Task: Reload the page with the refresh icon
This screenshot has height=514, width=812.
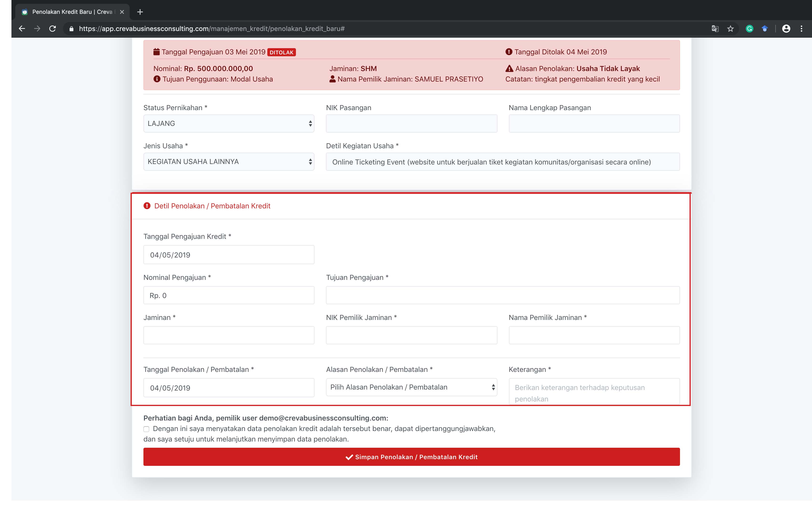Action: pyautogui.click(x=53, y=29)
